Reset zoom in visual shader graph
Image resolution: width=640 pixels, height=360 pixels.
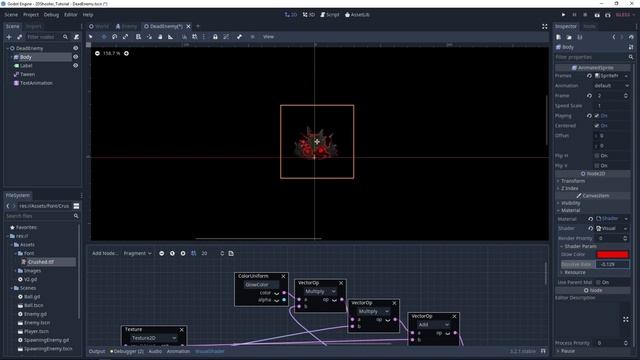pos(172,253)
